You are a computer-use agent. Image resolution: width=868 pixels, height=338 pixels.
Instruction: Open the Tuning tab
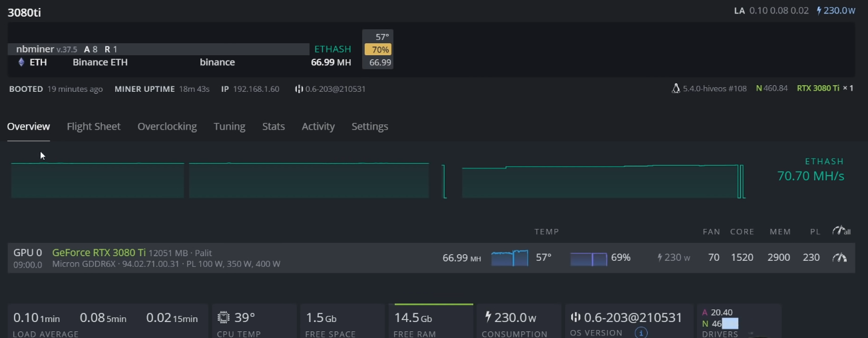229,126
